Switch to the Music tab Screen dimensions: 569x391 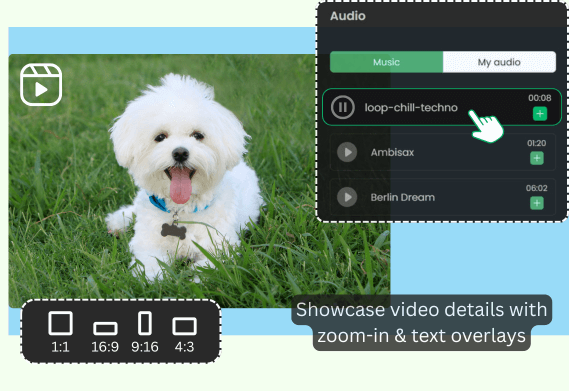point(386,62)
